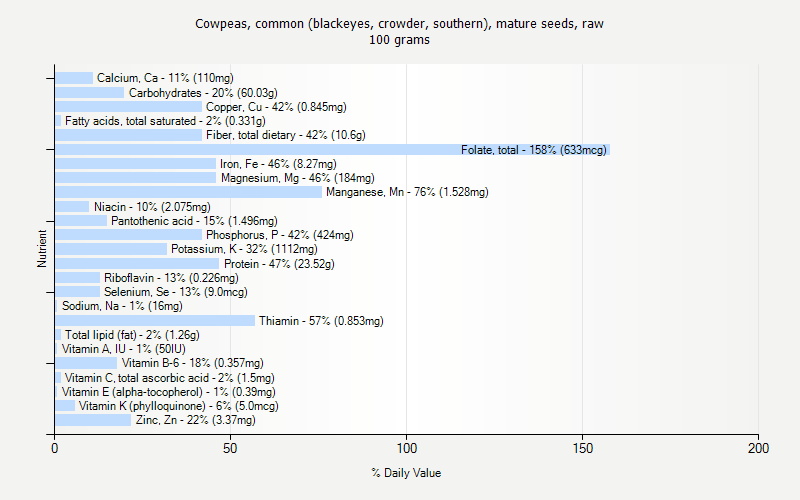Image resolution: width=800 pixels, height=500 pixels.
Task: Click the % Daily Value axis title
Action: [406, 473]
